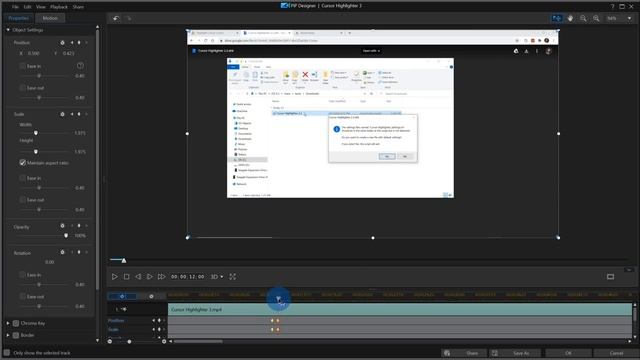640x360 pixels.
Task: Enable Scale Ease out checkbox
Action: (22, 200)
